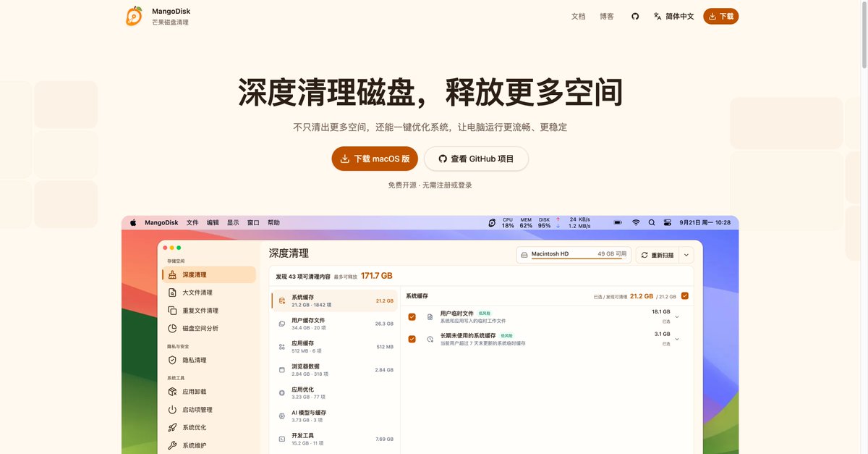Select the 开发工具 category row
The height and width of the screenshot is (454, 868).
click(336, 439)
